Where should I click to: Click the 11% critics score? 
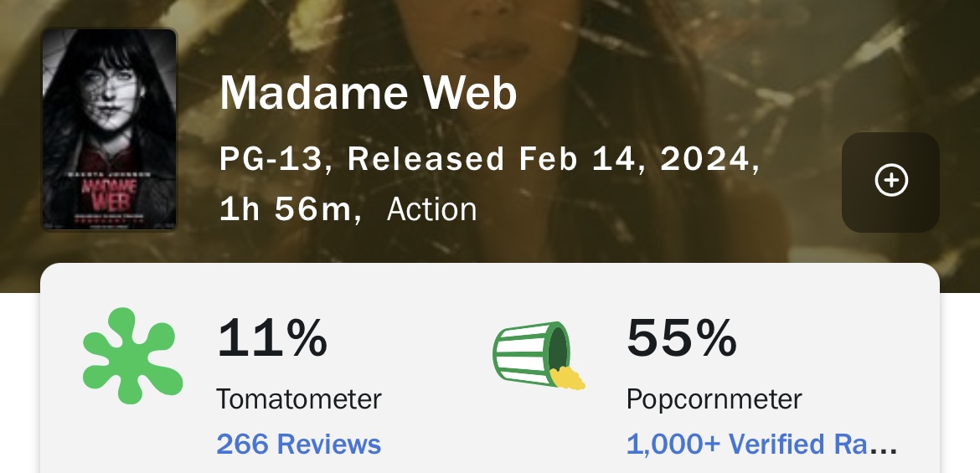tap(271, 337)
